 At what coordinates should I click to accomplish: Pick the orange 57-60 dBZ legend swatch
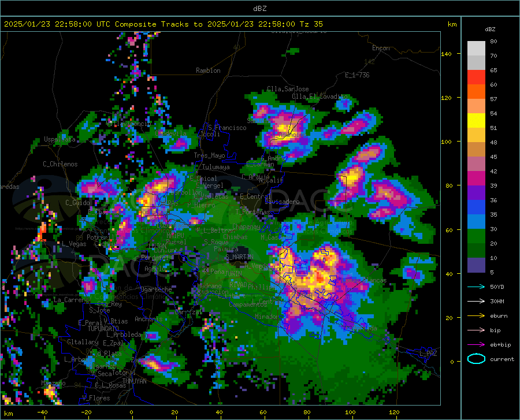[x=476, y=92]
